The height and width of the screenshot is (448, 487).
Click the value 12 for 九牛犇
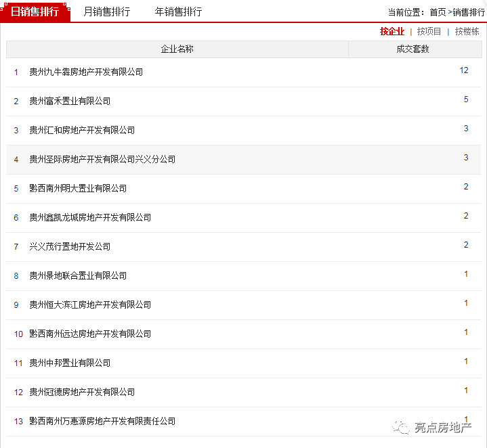464,70
